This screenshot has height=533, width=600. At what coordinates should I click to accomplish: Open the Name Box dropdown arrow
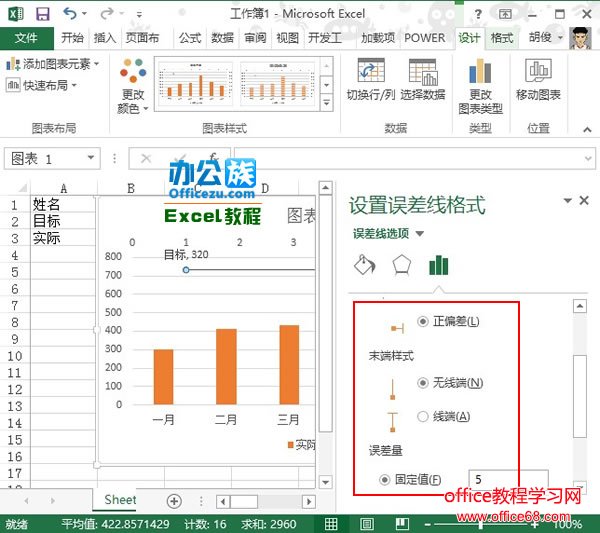(91, 158)
